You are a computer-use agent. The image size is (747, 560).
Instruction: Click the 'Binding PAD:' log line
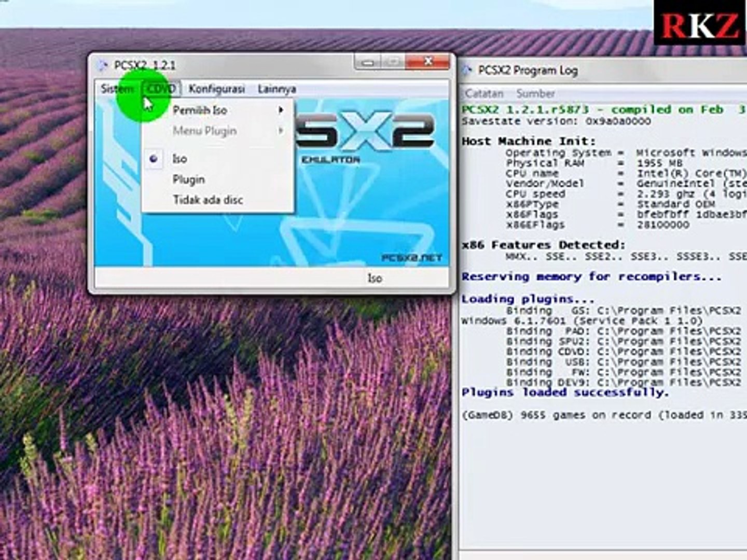(x=624, y=331)
